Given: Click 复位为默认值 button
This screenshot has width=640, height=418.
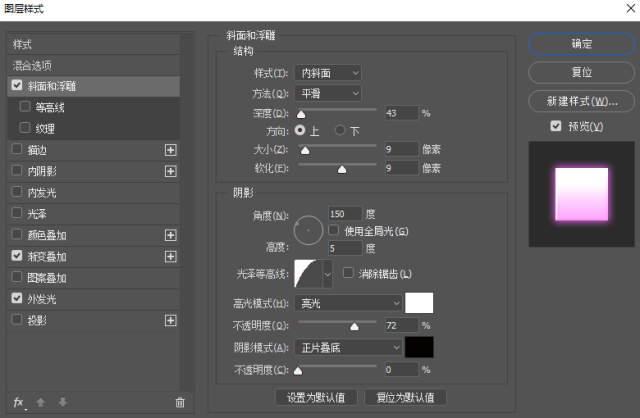Looking at the screenshot, I should point(405,397).
